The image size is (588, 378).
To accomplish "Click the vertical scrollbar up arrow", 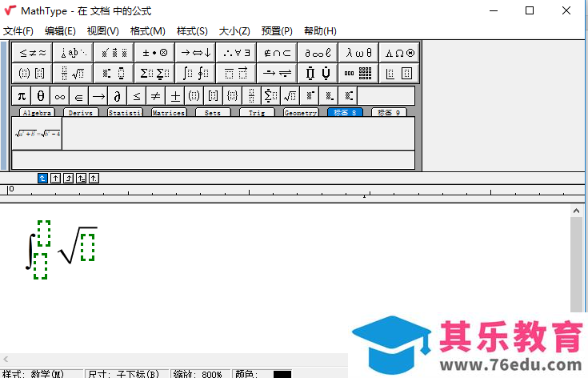I will click(576, 211).
